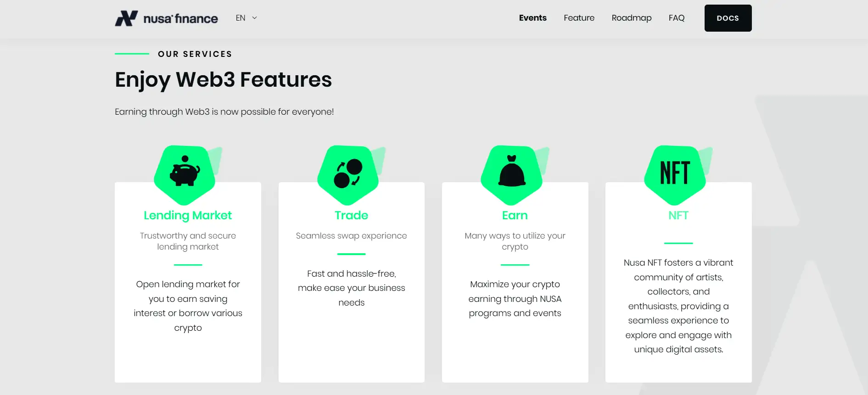The image size is (868, 395).
Task: Expand language selector chevron arrow
Action: pos(255,18)
